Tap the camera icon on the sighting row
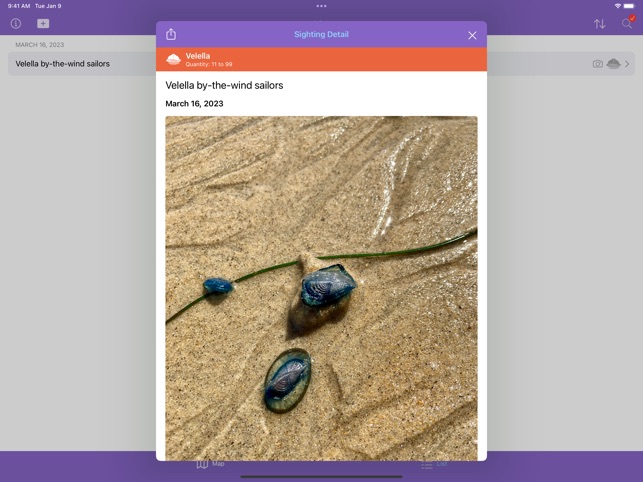This screenshot has height=482, width=643. pos(597,64)
